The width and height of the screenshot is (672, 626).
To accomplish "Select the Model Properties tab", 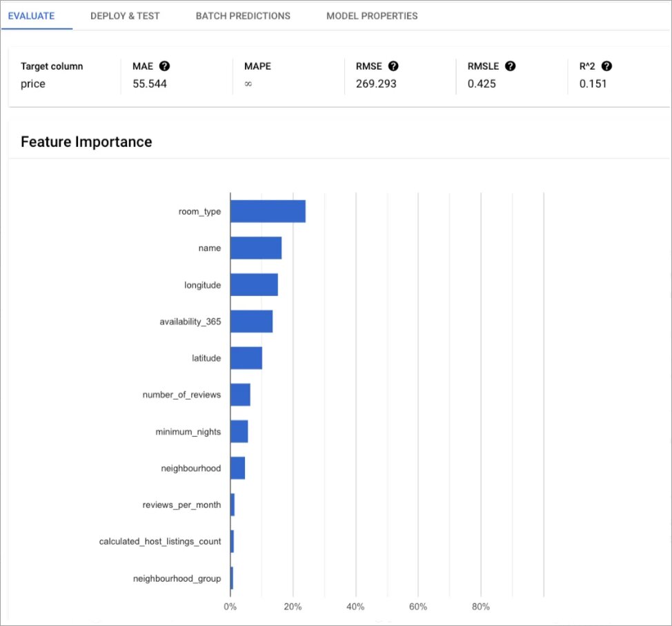I will point(372,16).
